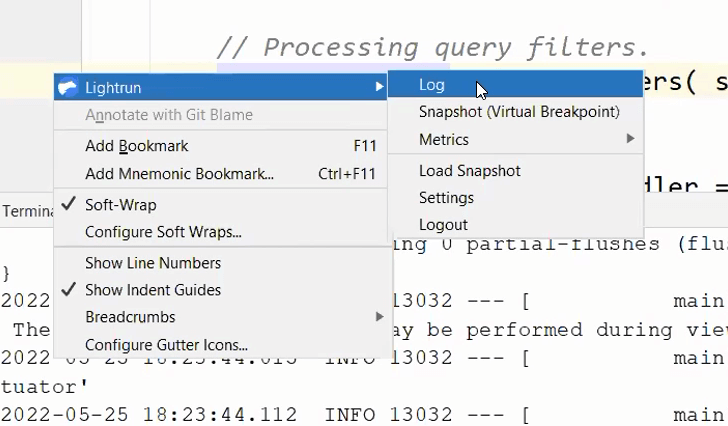
Task: Toggle the Soft-Wrap checkmark
Action: pos(68,205)
